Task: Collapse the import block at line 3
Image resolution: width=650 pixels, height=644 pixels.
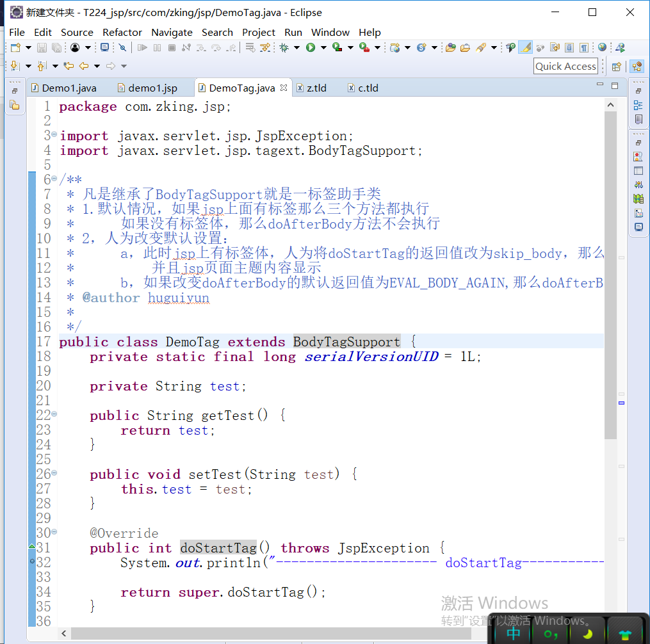Action: point(54,134)
